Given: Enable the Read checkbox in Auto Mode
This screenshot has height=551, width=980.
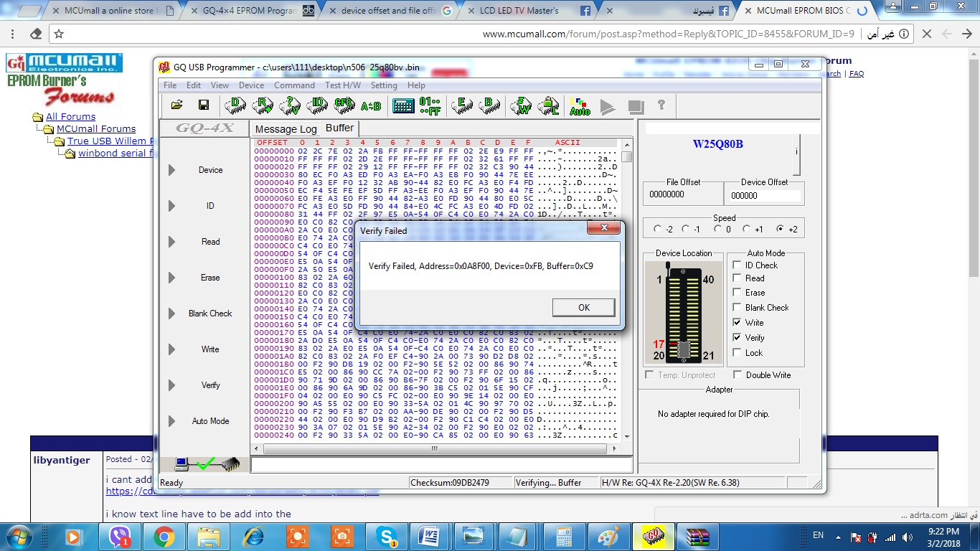Looking at the screenshot, I should pos(737,278).
